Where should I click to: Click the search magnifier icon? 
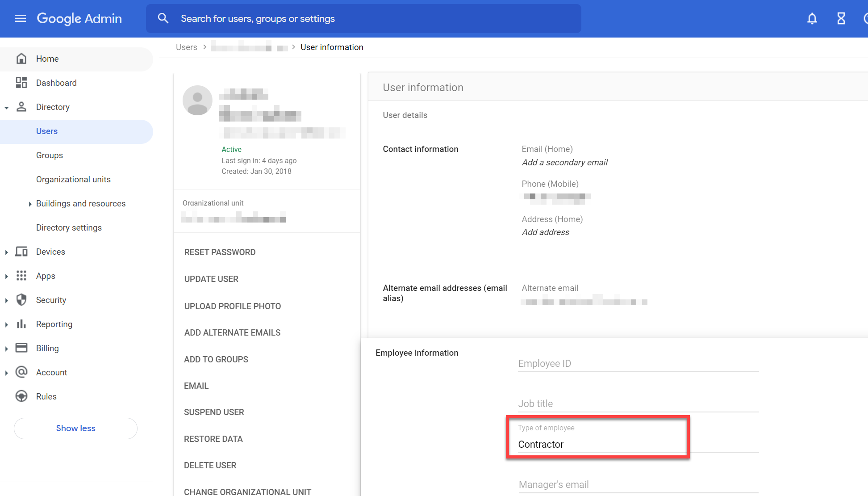pyautogui.click(x=163, y=18)
